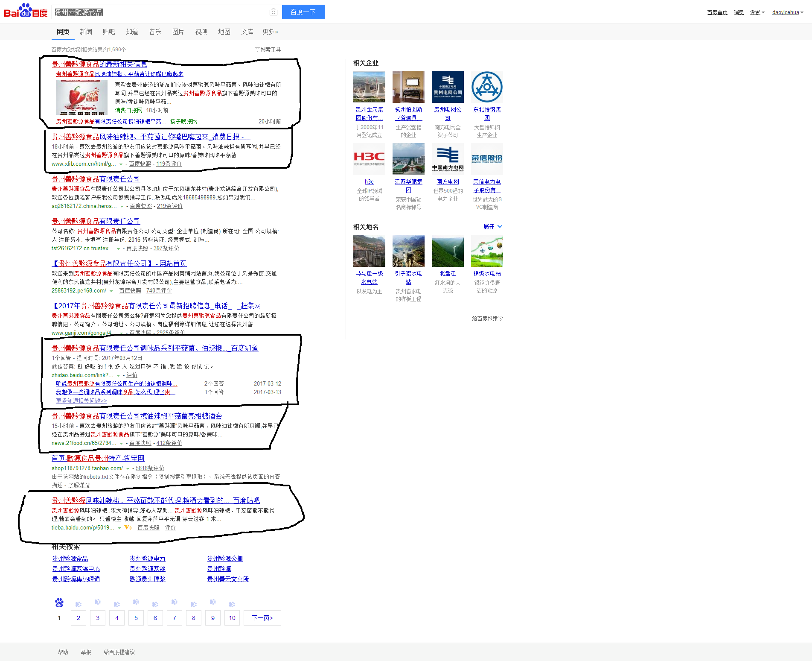Expand the daoyicehua account dropdown

[x=788, y=12]
